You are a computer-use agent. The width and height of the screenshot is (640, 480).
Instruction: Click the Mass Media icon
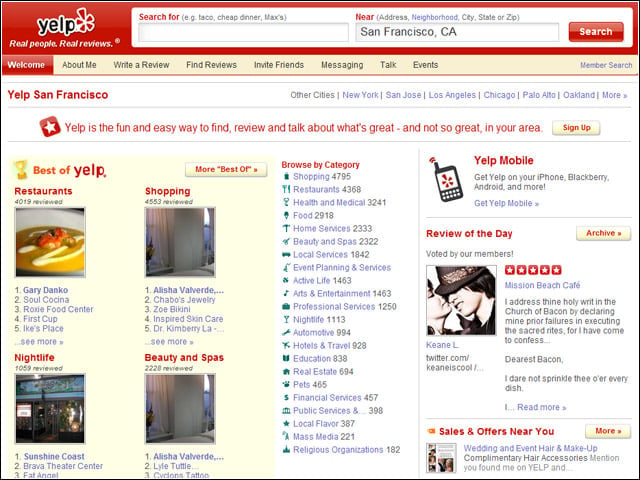click(x=286, y=437)
